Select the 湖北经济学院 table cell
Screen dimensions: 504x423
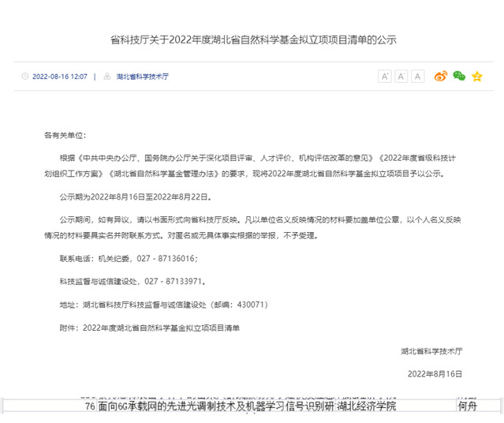point(366,406)
